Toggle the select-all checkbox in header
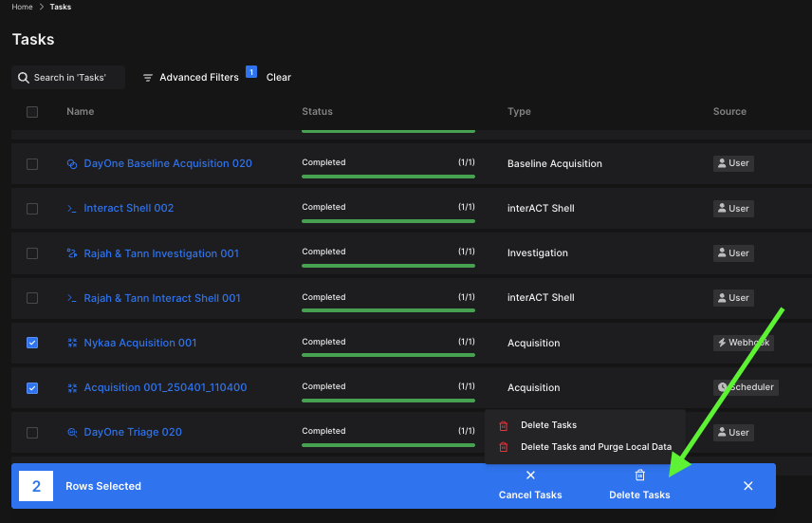 32,112
